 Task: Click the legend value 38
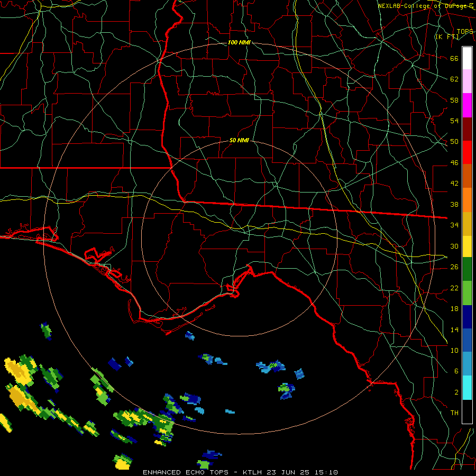point(454,204)
